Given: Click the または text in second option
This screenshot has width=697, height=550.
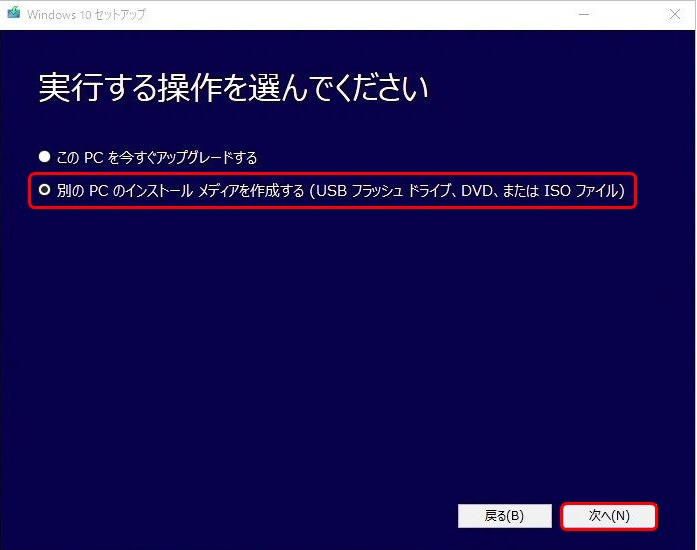Looking at the screenshot, I should (x=521, y=191).
